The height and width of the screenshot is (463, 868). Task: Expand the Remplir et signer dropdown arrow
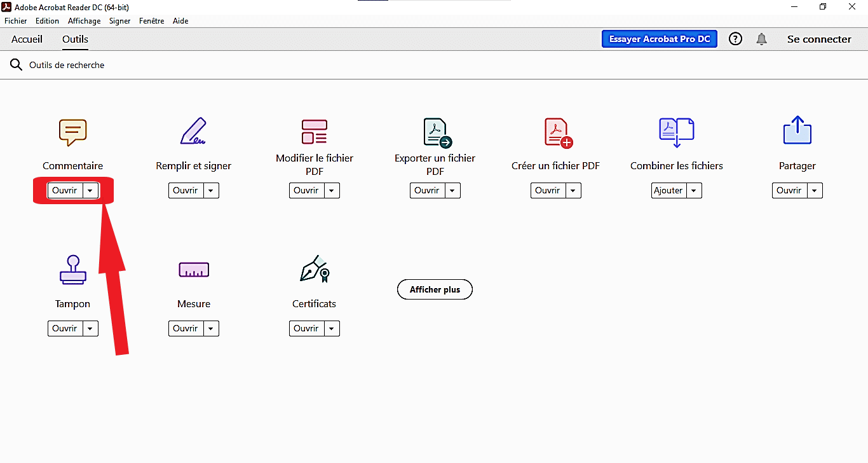pos(211,191)
